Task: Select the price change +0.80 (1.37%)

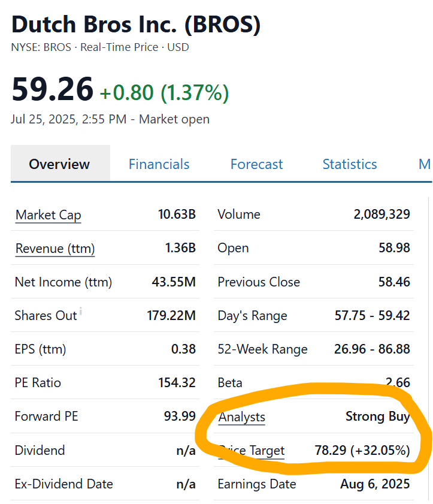Action: [x=164, y=93]
